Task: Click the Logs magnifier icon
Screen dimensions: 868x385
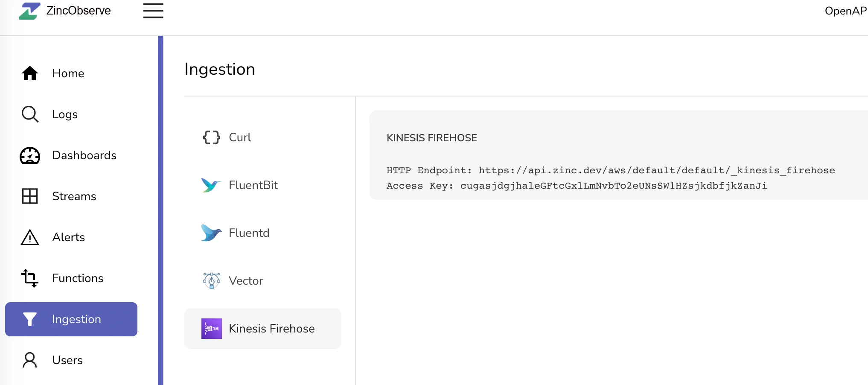Action: [x=30, y=114]
